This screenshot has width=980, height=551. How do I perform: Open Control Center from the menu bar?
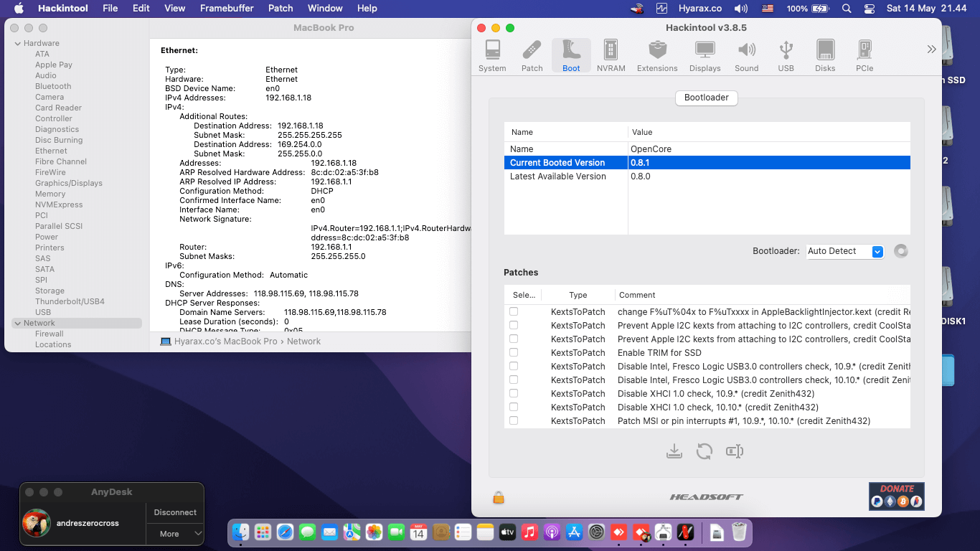pyautogui.click(x=870, y=9)
